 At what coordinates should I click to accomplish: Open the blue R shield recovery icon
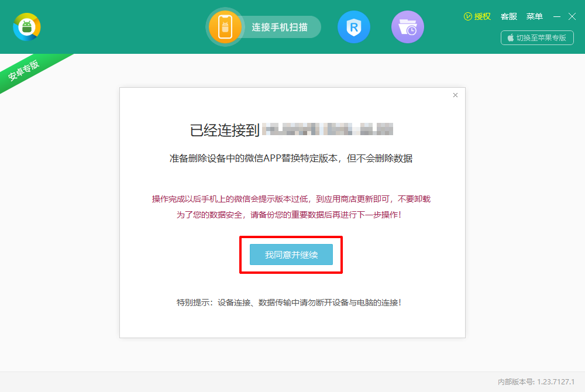(x=354, y=27)
